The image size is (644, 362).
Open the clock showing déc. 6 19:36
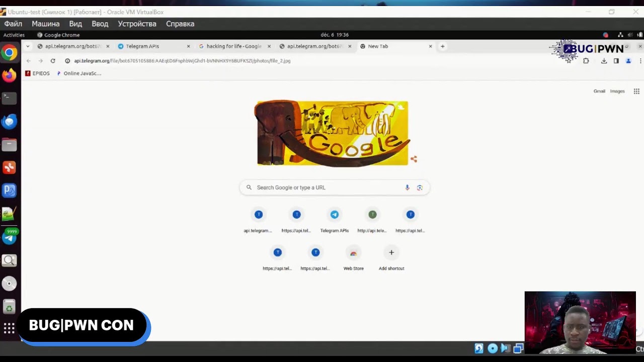(335, 35)
